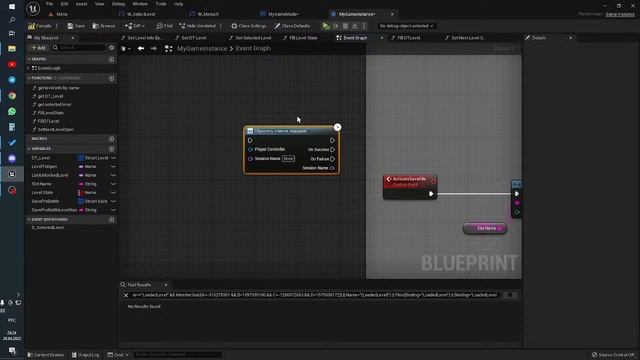Open Class Settings
This screenshot has width=640, height=360.
249,26
